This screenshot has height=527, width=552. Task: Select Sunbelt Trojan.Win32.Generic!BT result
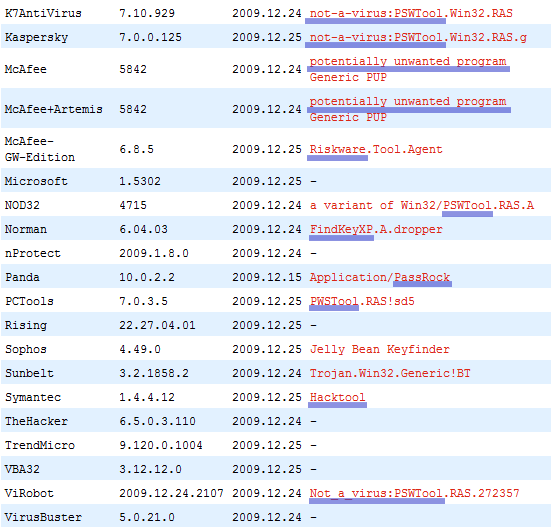point(390,373)
